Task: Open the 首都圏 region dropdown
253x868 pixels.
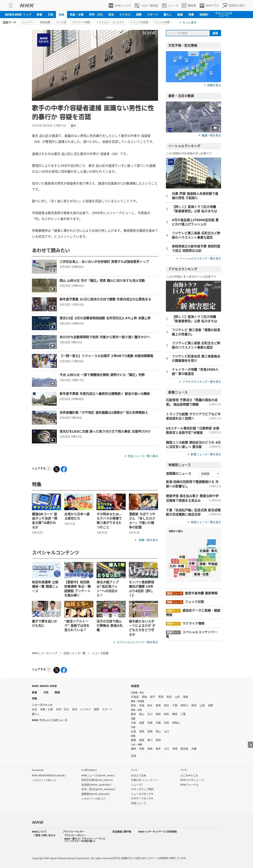Action: [210, 474]
